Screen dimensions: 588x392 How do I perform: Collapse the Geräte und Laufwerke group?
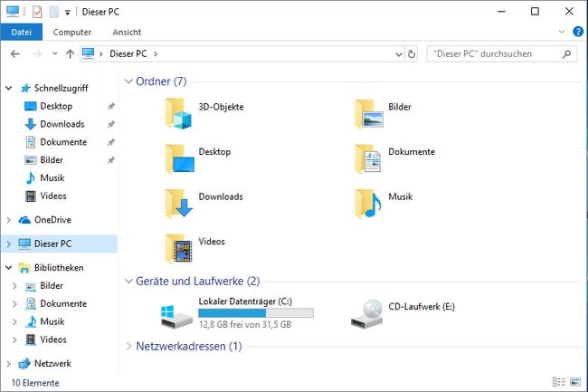(128, 281)
